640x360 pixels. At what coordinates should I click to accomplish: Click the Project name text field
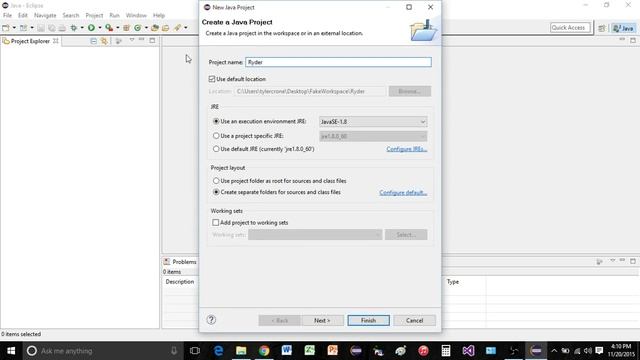(338, 62)
